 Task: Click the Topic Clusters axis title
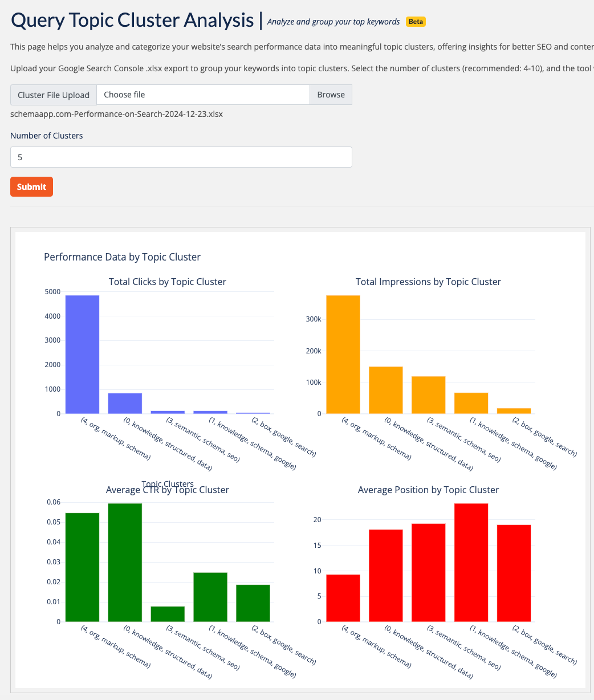click(168, 484)
